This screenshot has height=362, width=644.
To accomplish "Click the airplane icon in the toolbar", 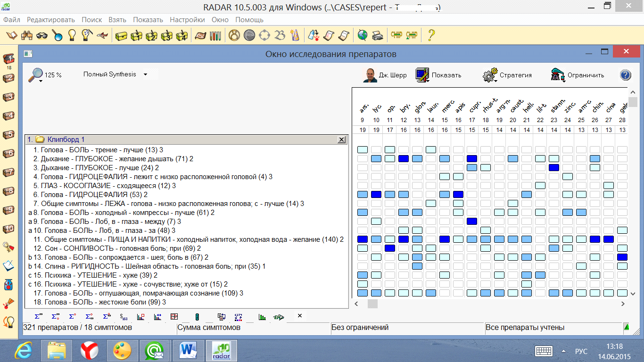I will (x=101, y=35).
